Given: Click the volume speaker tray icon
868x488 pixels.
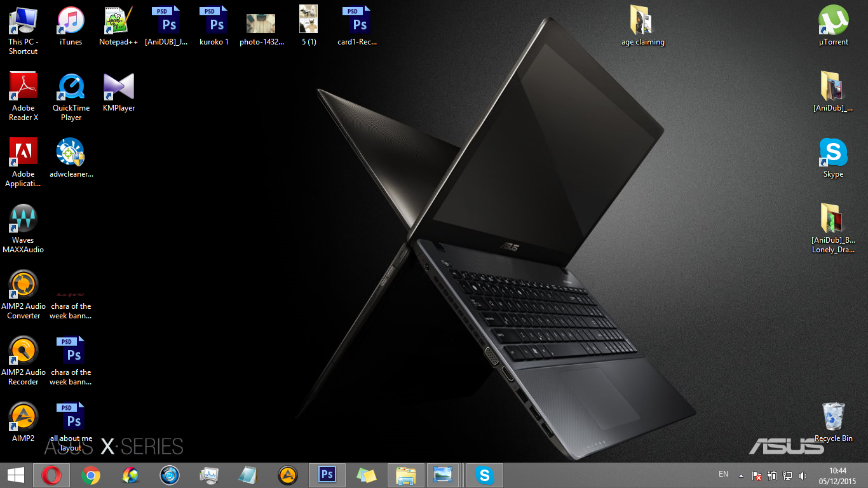Looking at the screenshot, I should coord(803,475).
